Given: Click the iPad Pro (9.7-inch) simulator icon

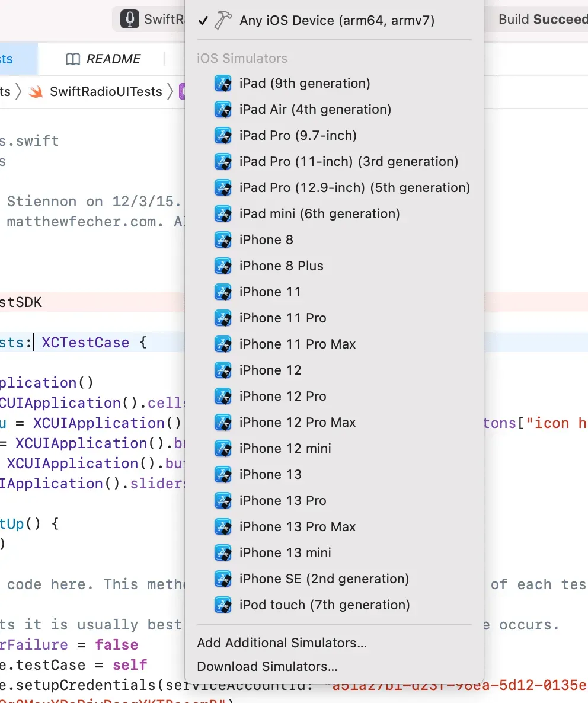Looking at the screenshot, I should pyautogui.click(x=223, y=135).
